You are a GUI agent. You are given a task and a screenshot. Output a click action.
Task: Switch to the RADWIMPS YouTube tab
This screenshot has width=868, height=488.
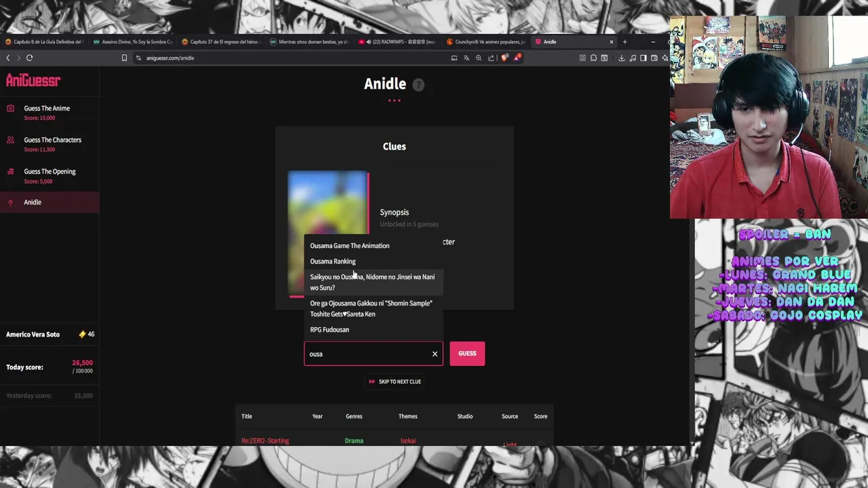[397, 42]
